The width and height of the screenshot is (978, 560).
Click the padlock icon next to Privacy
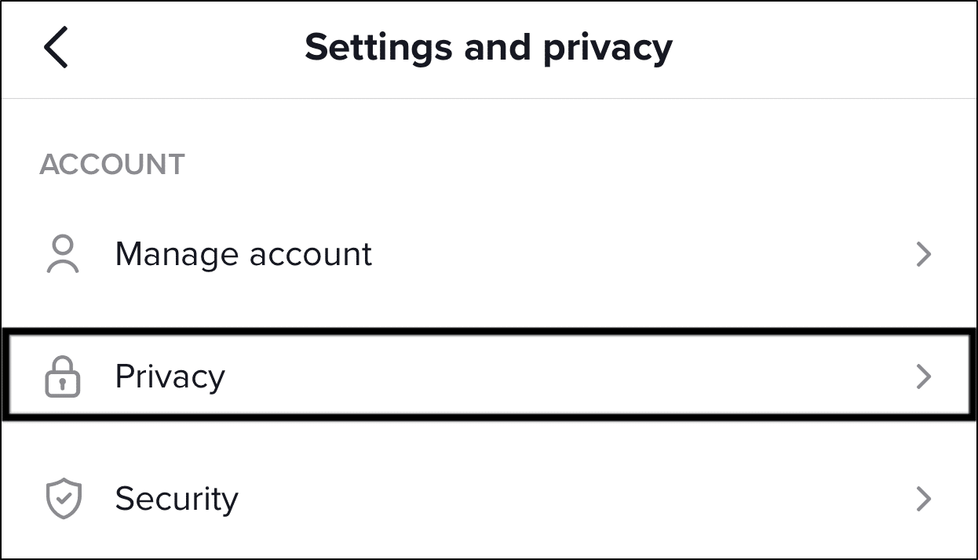coord(63,376)
